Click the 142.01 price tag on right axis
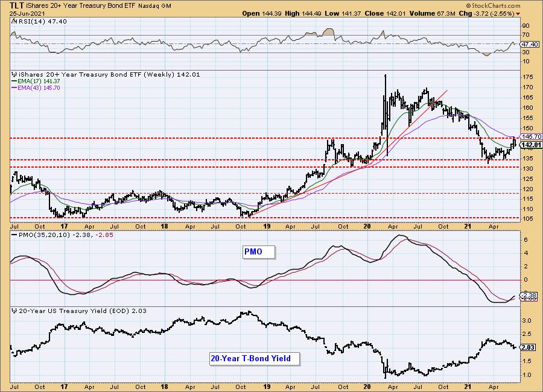Viewport: 543px width, 392px height. (x=531, y=145)
